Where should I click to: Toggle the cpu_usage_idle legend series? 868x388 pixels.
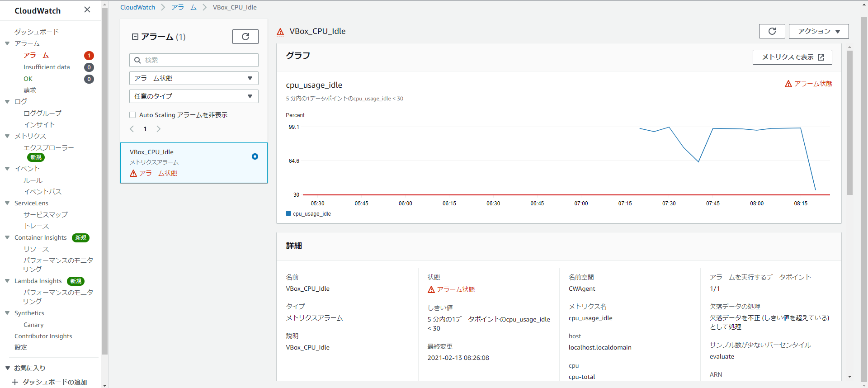pyautogui.click(x=288, y=214)
